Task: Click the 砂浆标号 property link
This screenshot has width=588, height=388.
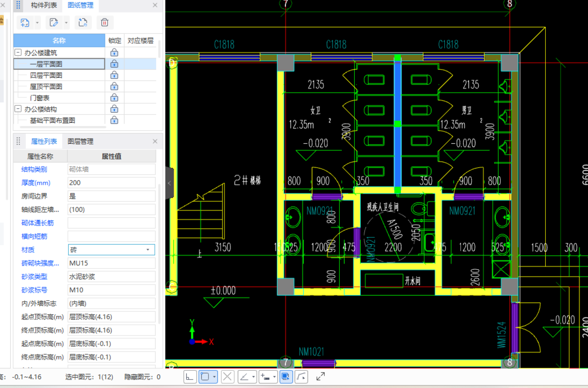Action: pos(34,290)
